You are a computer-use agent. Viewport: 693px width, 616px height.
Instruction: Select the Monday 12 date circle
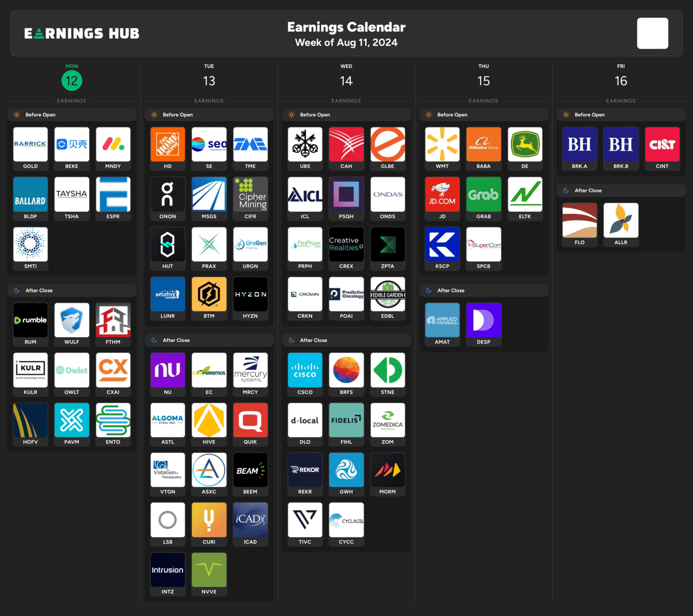(72, 81)
